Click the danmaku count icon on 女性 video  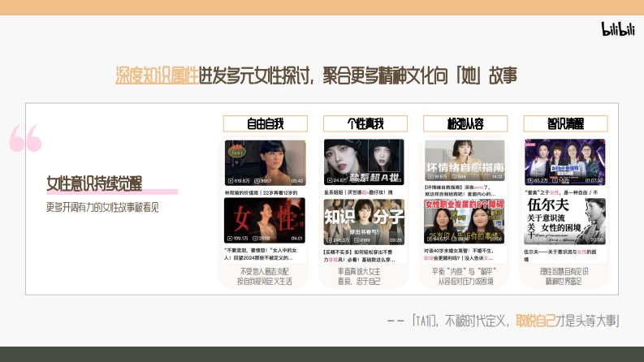click(x=257, y=239)
